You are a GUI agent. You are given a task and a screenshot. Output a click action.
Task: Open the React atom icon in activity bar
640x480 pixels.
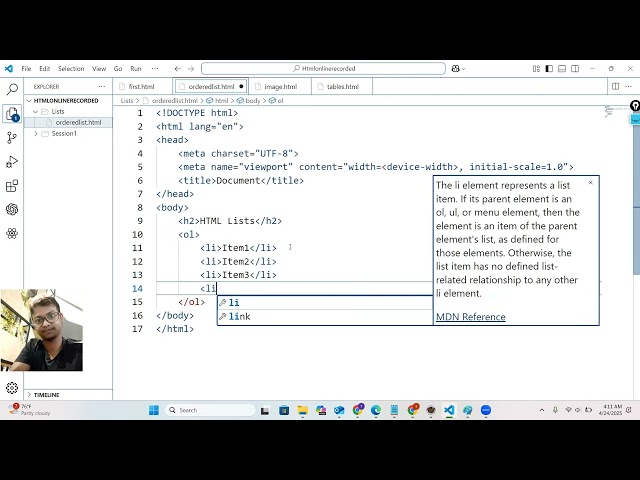tap(12, 233)
